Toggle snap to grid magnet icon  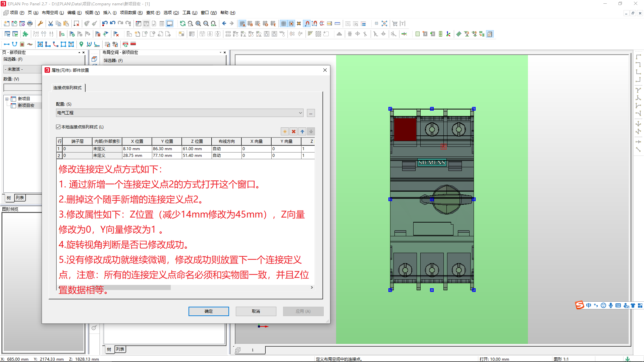click(307, 23)
